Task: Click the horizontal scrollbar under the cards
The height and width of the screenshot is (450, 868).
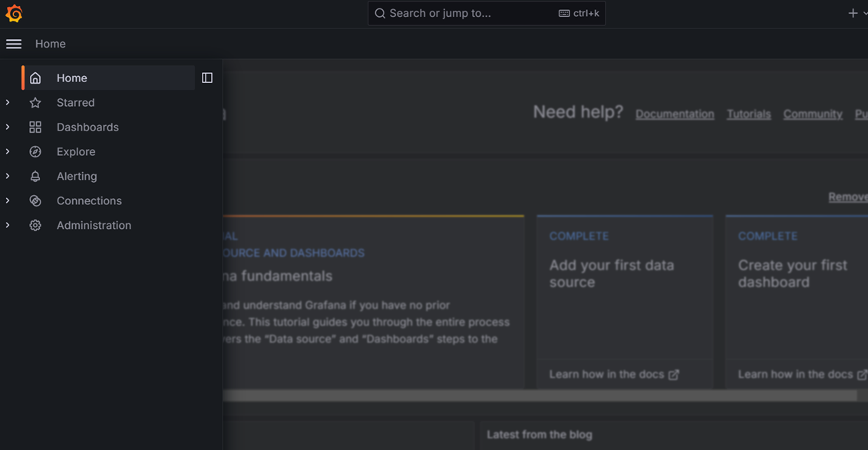Action: [537, 395]
